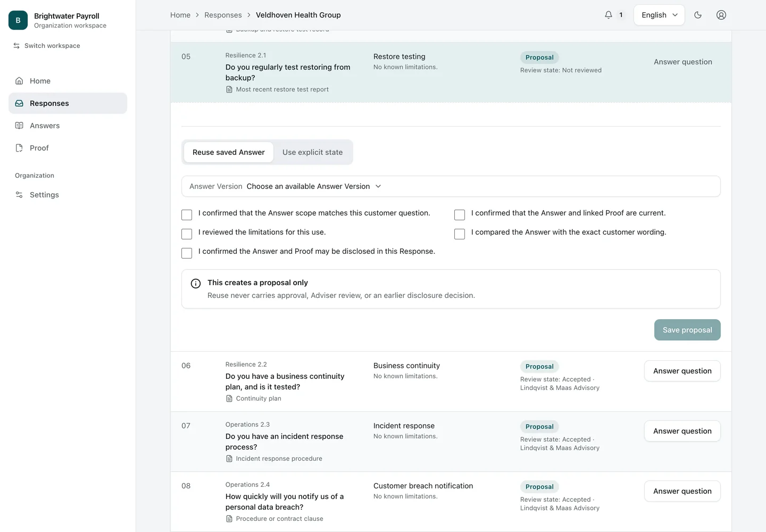
Task: Go to Responses in the breadcrumb
Action: pos(223,15)
